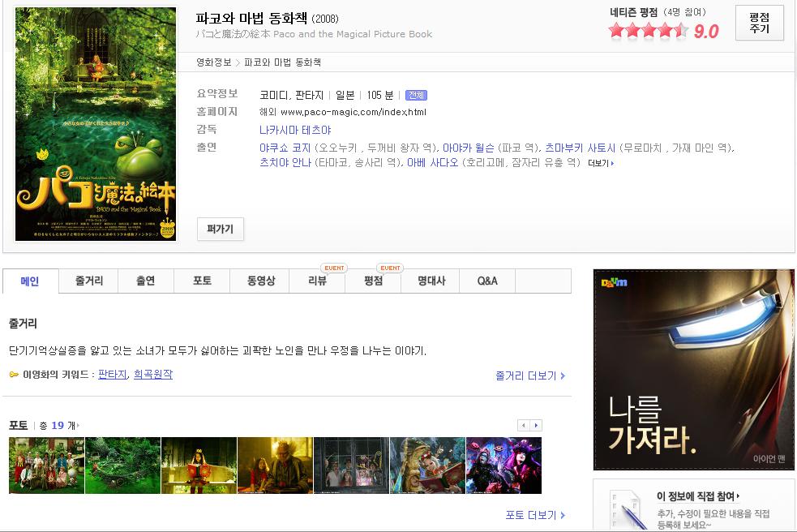Click the 퍼가기 share button
797x532 pixels.
pyautogui.click(x=220, y=229)
